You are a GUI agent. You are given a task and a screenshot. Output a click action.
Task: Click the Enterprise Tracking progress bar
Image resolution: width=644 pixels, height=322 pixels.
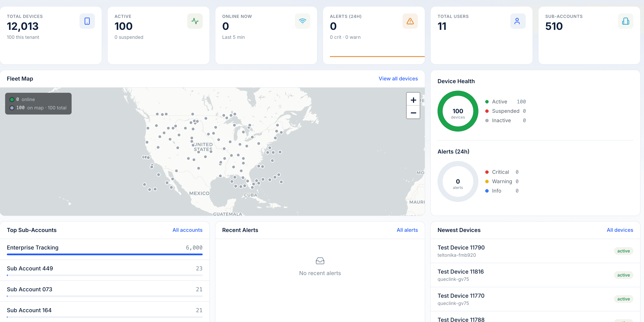point(104,254)
